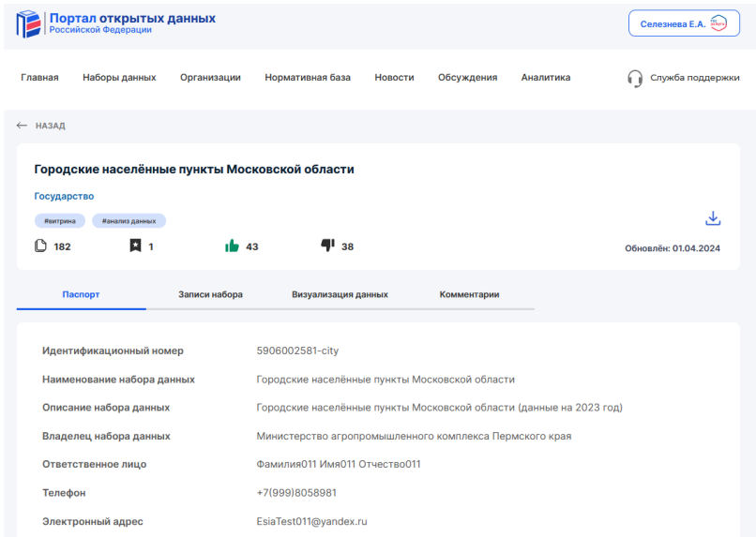Click the #анализ данных tag
Image resolution: width=756 pixels, height=537 pixels.
point(129,221)
